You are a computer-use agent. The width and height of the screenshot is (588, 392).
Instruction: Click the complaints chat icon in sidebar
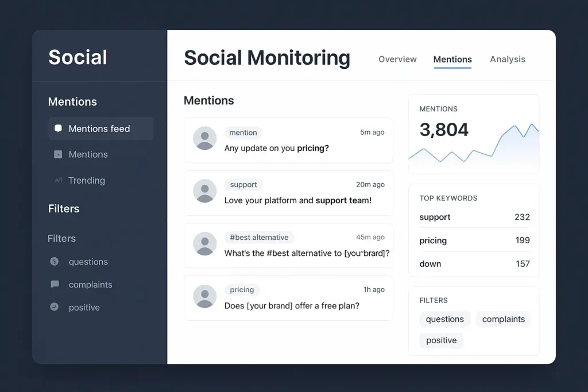tap(55, 284)
